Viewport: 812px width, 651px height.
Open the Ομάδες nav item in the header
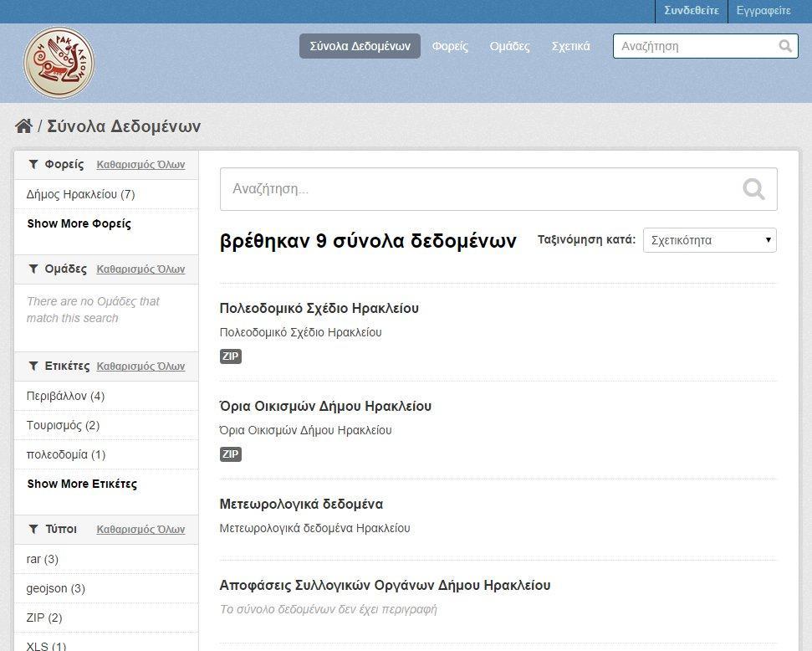(509, 46)
